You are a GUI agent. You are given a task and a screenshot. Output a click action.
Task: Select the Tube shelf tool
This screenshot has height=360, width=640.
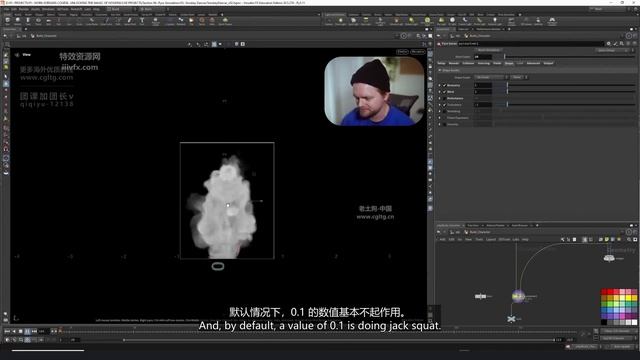[28, 20]
